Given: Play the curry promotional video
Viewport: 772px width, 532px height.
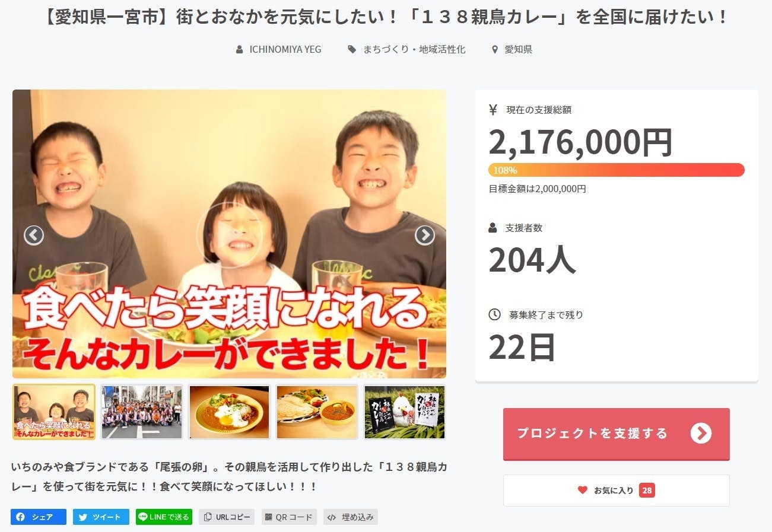Looking at the screenshot, I should 229,235.
